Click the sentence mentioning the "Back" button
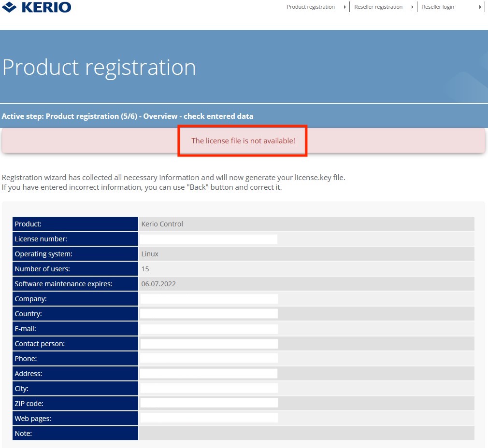488x448 pixels. point(142,187)
